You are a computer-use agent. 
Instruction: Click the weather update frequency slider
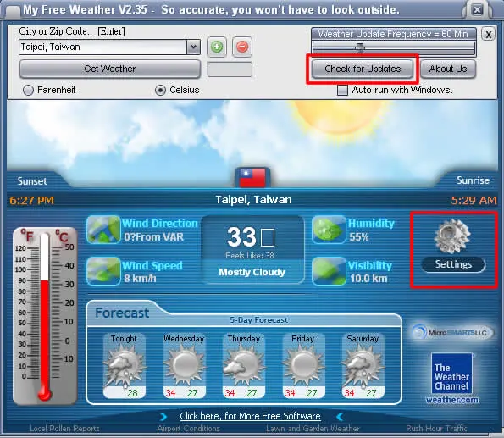393,48
